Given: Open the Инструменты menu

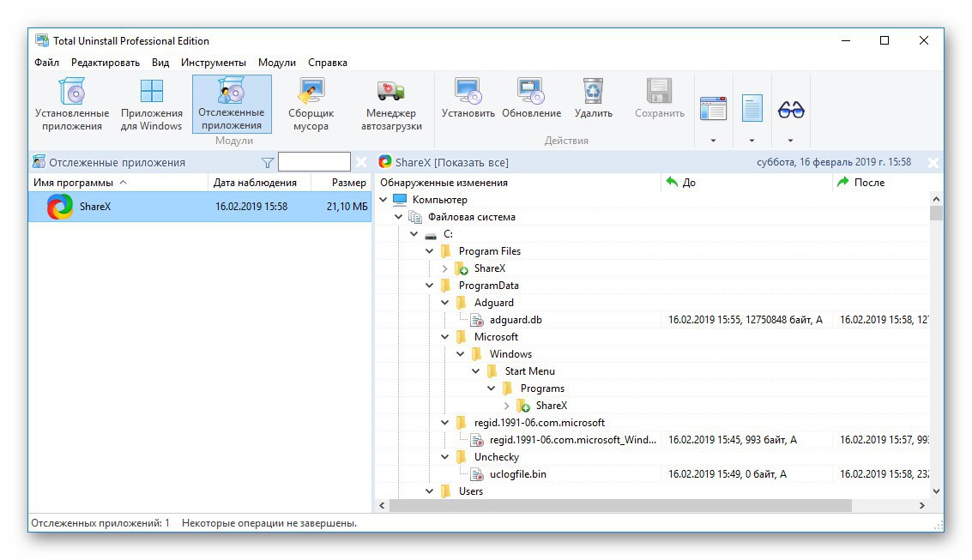Looking at the screenshot, I should [214, 63].
